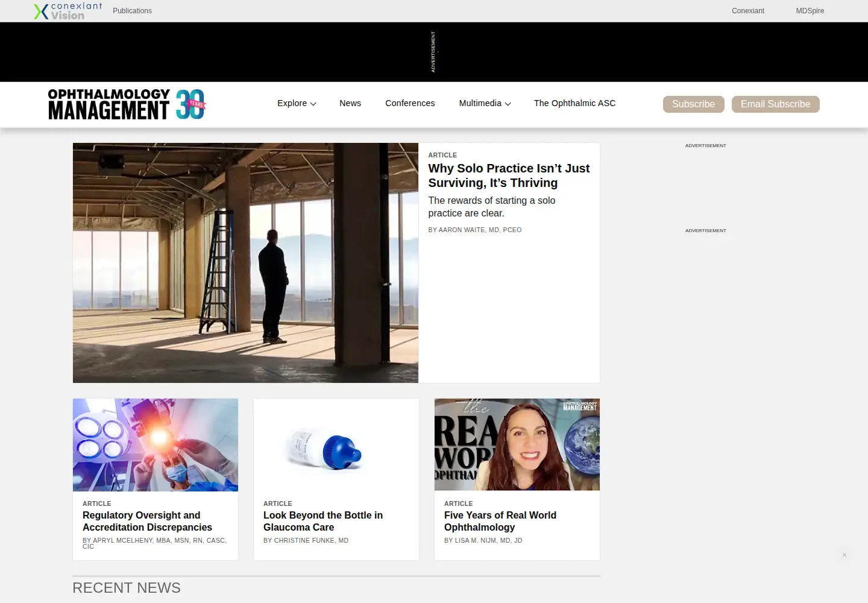
Task: Visit the Conexiant link in top bar
Action: [x=748, y=11]
